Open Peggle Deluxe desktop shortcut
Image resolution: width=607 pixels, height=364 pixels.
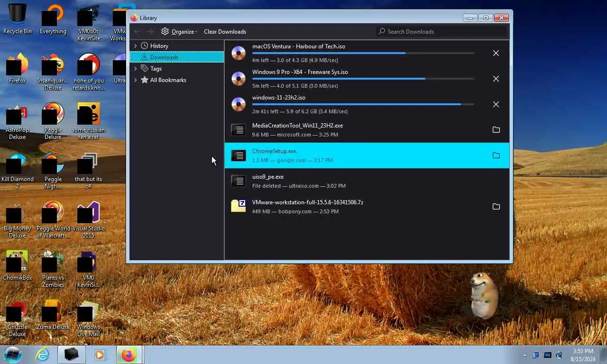[53, 121]
